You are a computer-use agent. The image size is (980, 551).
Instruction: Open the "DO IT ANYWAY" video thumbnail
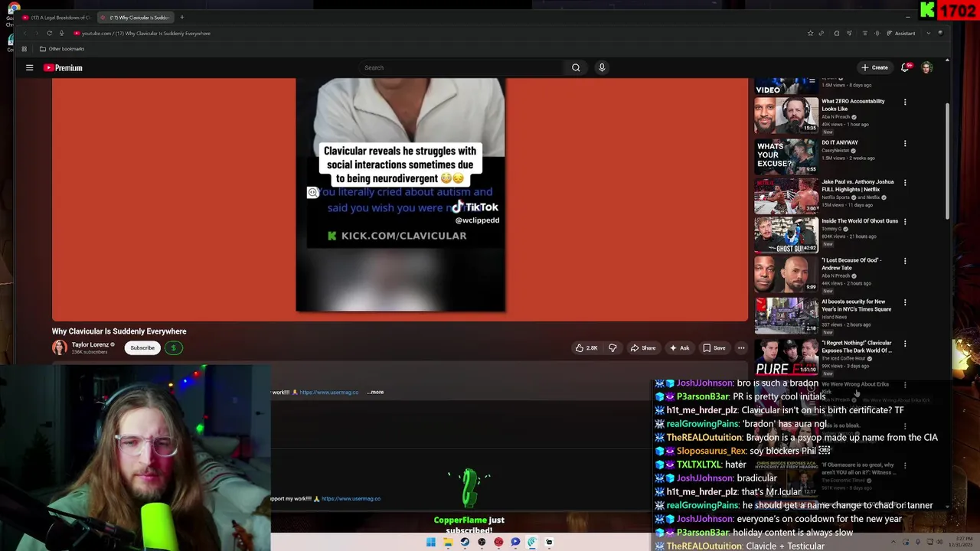click(x=786, y=155)
